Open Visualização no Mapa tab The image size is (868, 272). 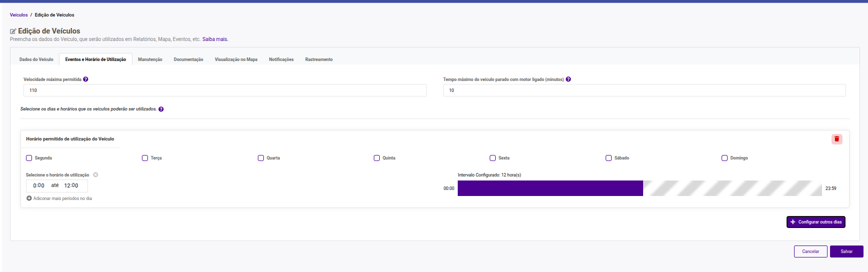tap(236, 59)
